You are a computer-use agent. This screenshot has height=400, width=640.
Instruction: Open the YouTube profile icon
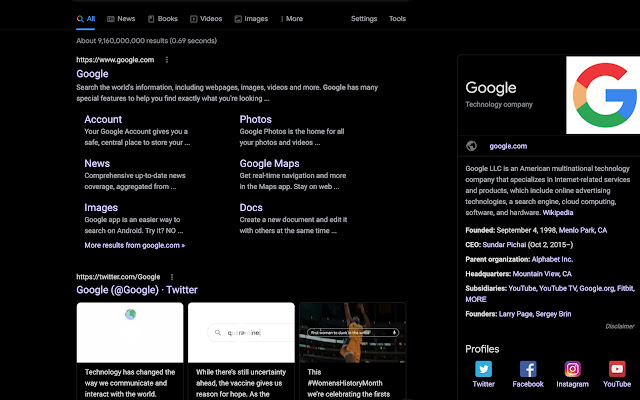click(x=617, y=369)
